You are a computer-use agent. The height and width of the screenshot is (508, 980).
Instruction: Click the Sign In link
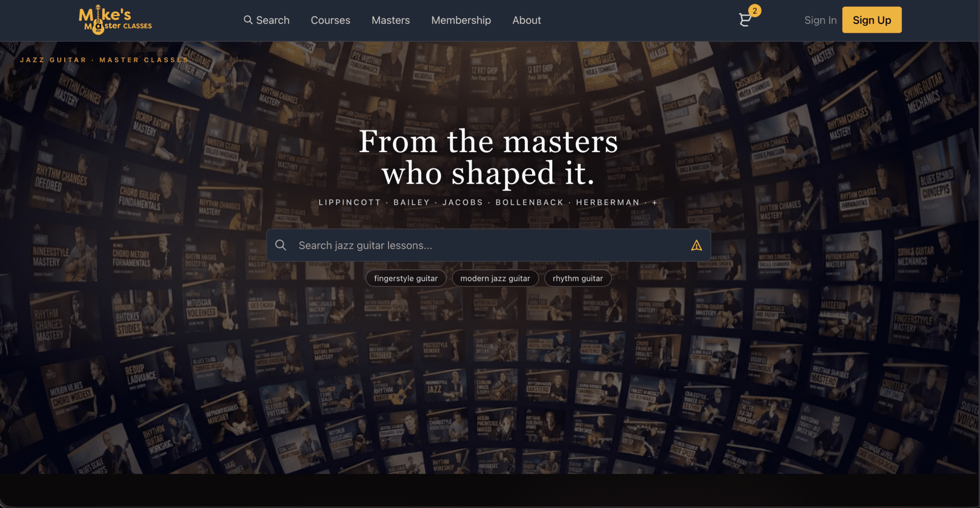click(x=820, y=20)
